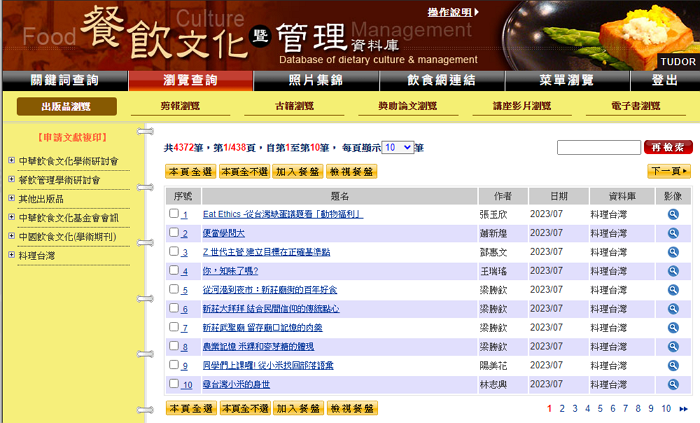700x423 pixels.
Task: Open 瀏覽查詢 main menu
Action: tap(191, 80)
